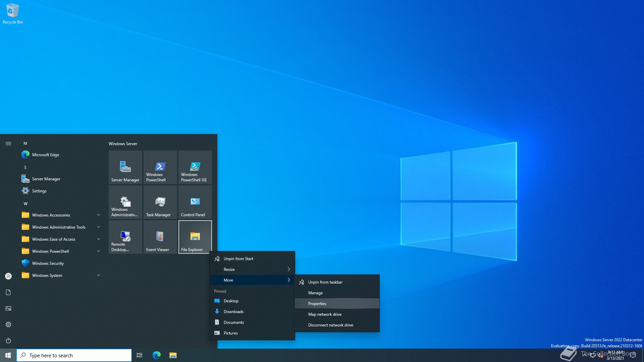
Task: Open pinned Desktop jump list entry
Action: click(252, 301)
